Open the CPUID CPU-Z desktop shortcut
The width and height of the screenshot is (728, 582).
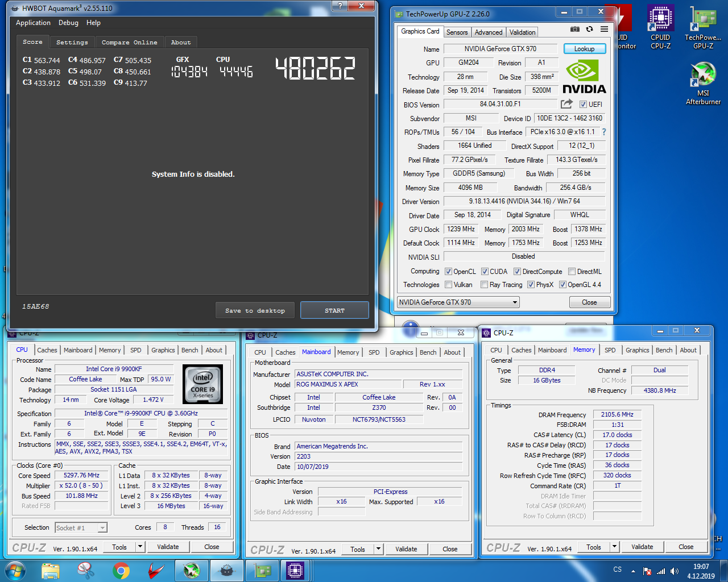click(x=660, y=27)
